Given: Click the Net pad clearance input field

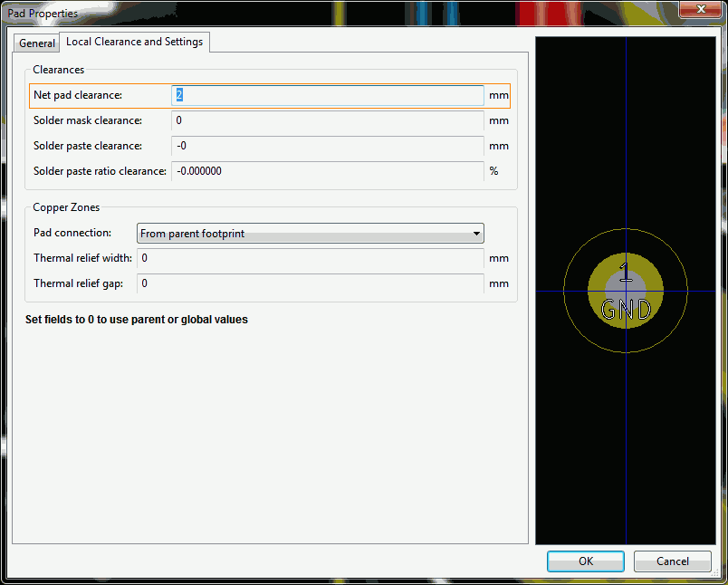Looking at the screenshot, I should pos(328,95).
